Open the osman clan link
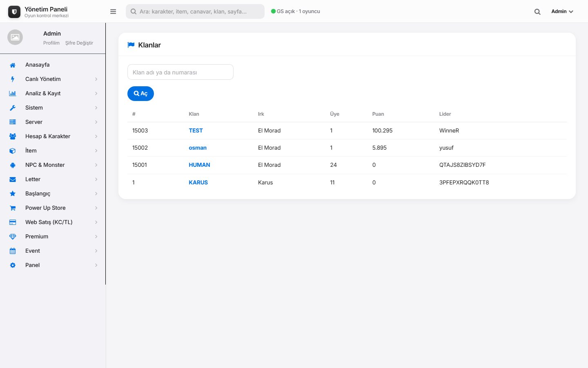The image size is (588, 368). pos(198,148)
